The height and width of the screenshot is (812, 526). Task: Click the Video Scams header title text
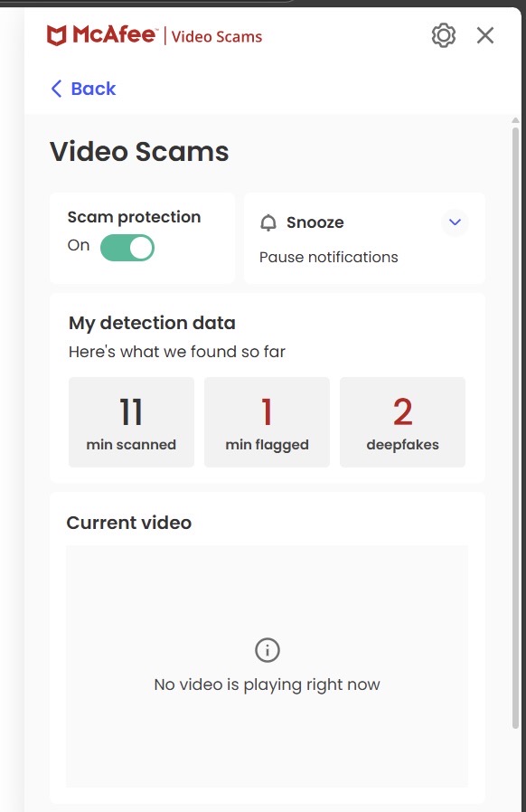tap(217, 37)
